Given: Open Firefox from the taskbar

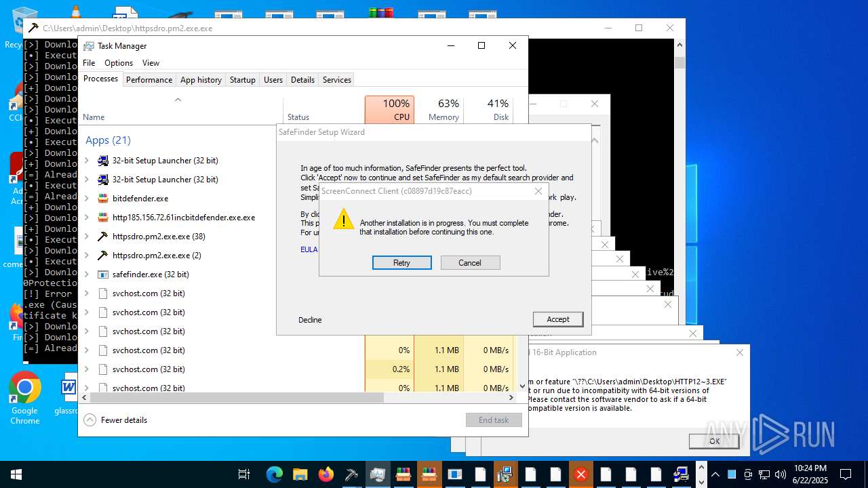Looking at the screenshot, I should (x=325, y=474).
